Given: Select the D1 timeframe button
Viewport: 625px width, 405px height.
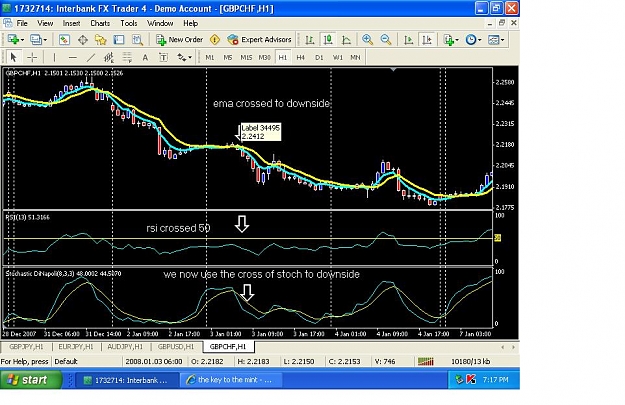Looking at the screenshot, I should 319,57.
